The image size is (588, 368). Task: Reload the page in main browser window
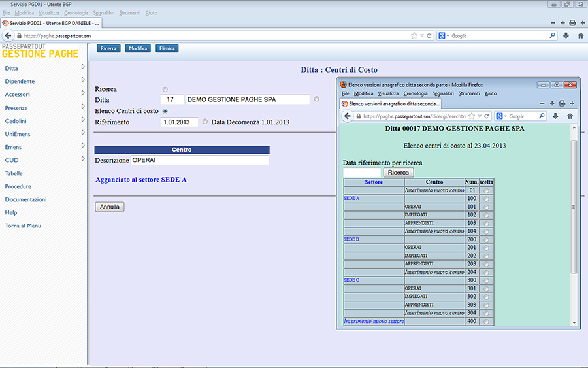(x=429, y=36)
